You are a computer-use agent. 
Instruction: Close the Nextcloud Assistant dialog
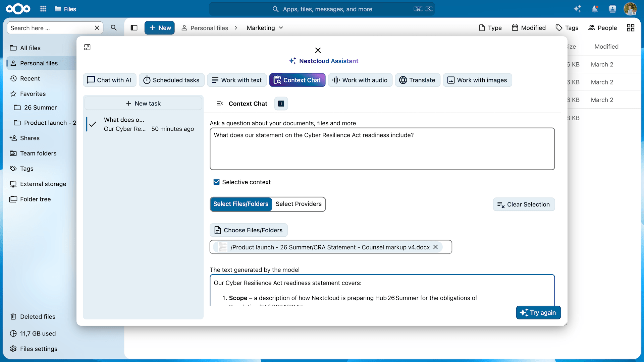coord(318,50)
